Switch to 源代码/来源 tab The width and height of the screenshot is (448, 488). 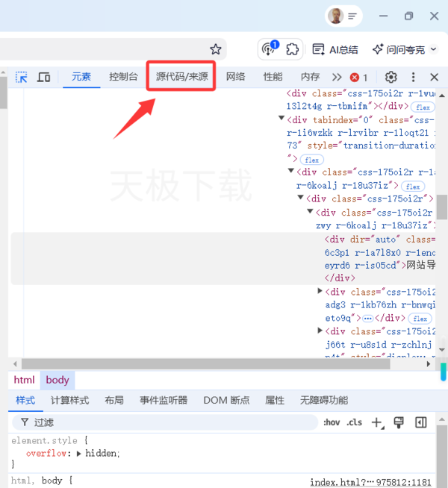click(181, 76)
